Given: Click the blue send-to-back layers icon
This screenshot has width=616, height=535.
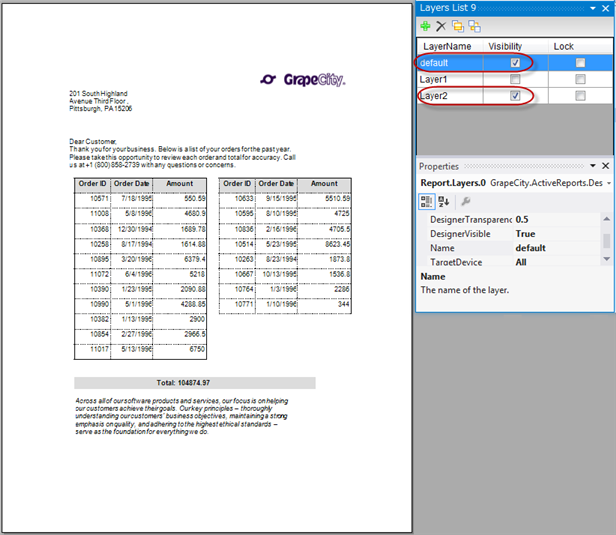Looking at the screenshot, I should pyautogui.click(x=475, y=26).
